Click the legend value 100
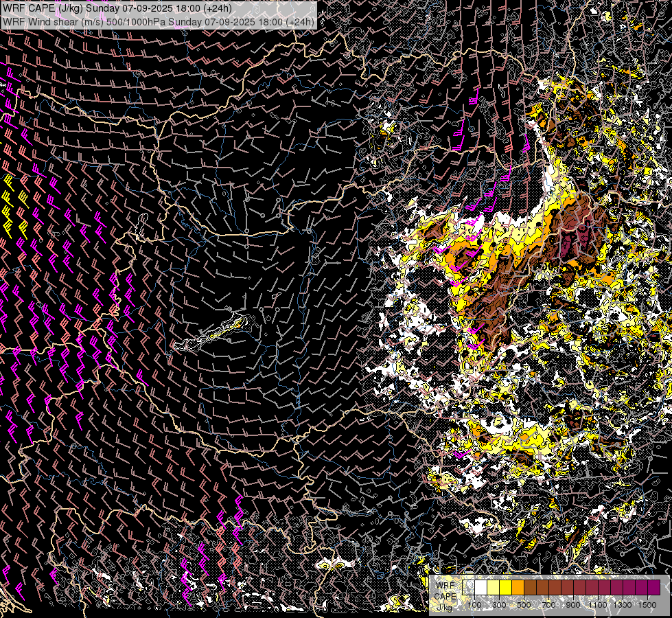 point(474,605)
